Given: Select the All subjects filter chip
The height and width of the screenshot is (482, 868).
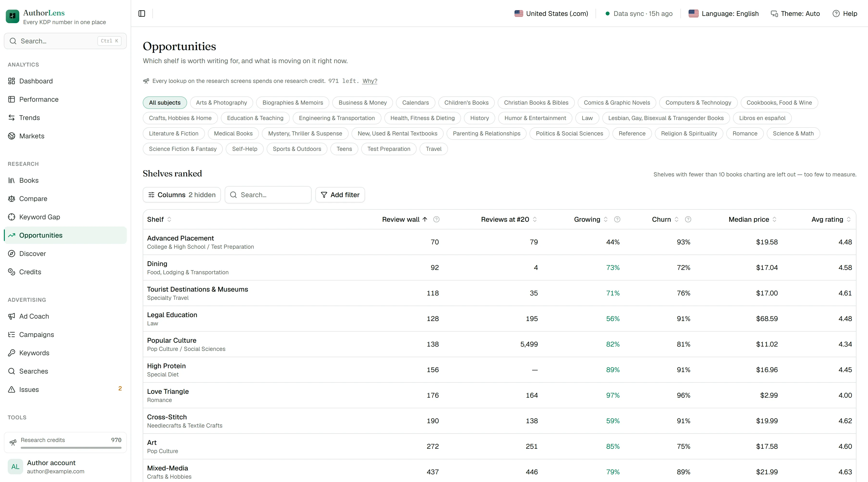Looking at the screenshot, I should coord(165,103).
